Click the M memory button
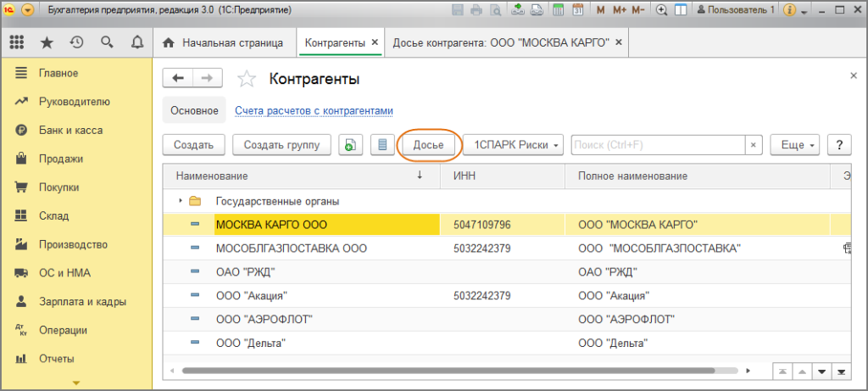 601,10
